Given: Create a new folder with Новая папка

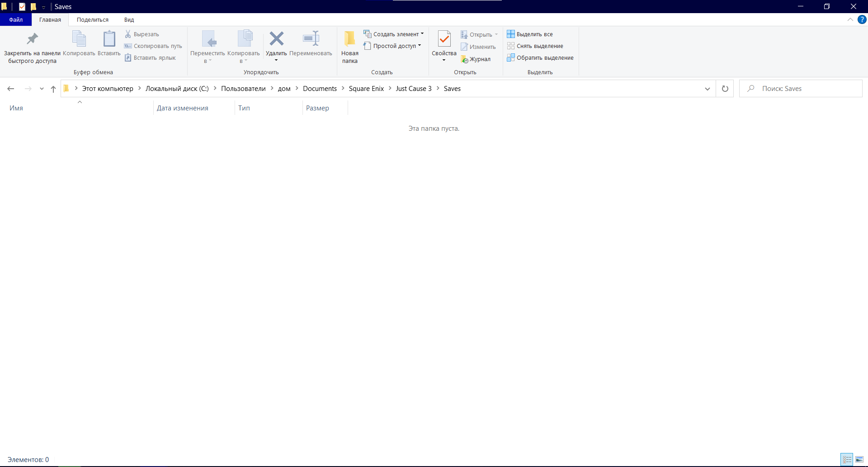Looking at the screenshot, I should 350,47.
